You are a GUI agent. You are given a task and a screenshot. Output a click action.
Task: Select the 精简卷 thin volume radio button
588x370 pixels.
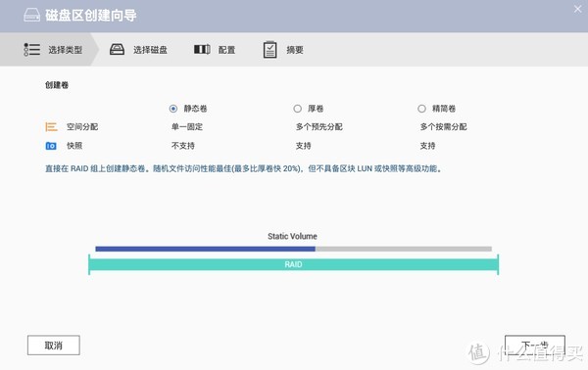point(421,109)
